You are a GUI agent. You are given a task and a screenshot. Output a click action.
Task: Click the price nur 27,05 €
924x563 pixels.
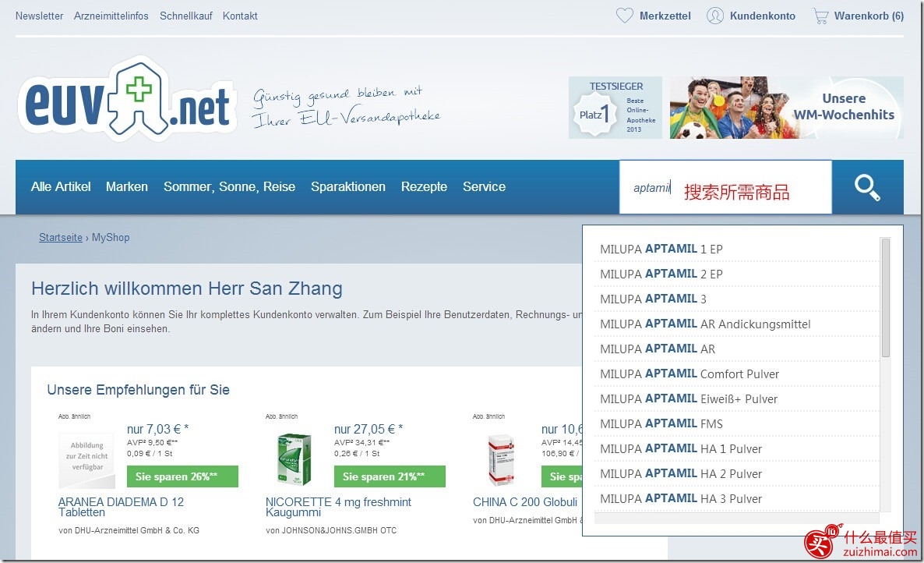[369, 429]
